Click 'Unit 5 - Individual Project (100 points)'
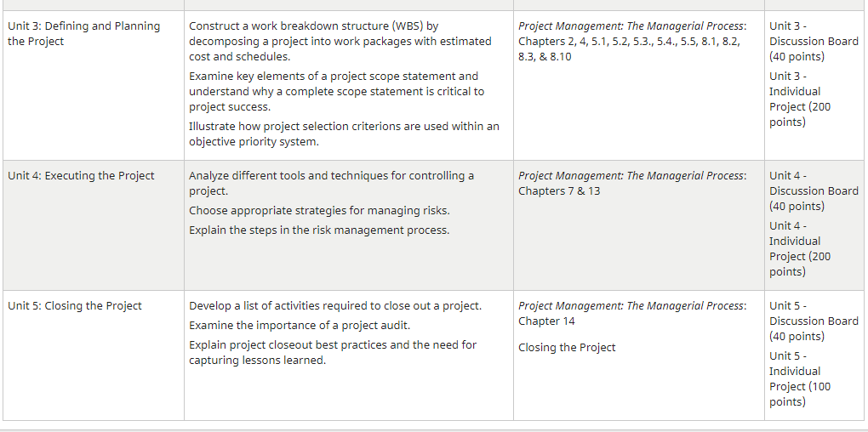 click(800, 379)
